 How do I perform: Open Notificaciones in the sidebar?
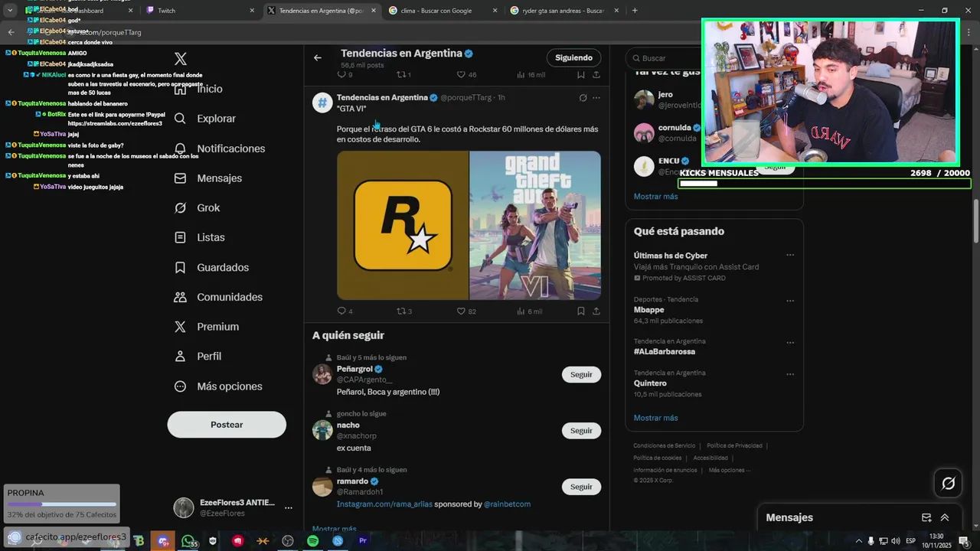click(220, 148)
